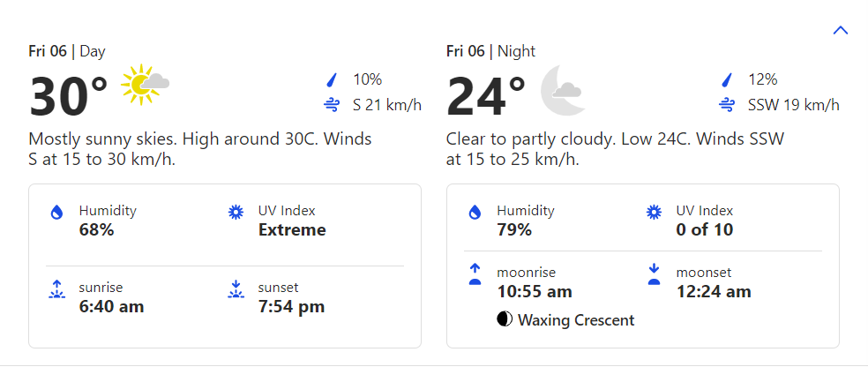Viewport: 868px width, 367px height.
Task: Click the 7:54 pm sunset time
Action: pos(291,307)
